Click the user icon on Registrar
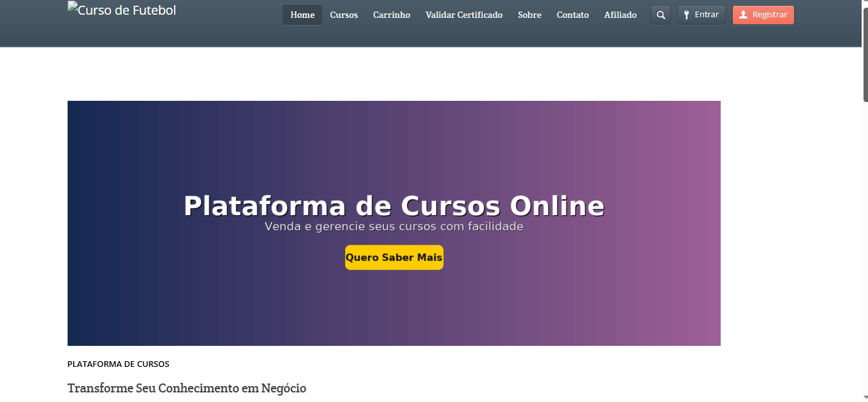868x402 pixels. click(743, 15)
